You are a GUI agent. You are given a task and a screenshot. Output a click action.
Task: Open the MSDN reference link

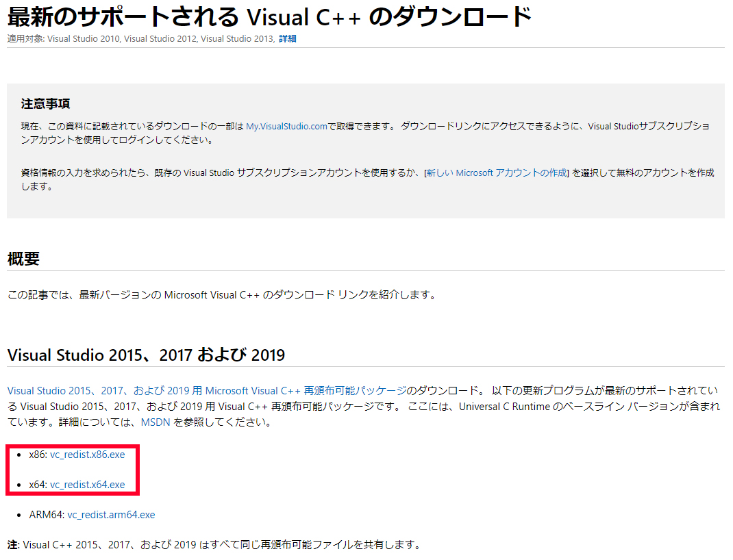point(156,422)
